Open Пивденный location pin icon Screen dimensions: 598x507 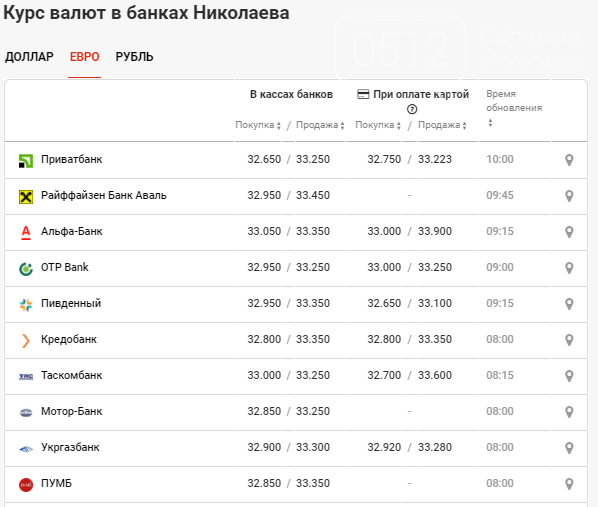(569, 304)
